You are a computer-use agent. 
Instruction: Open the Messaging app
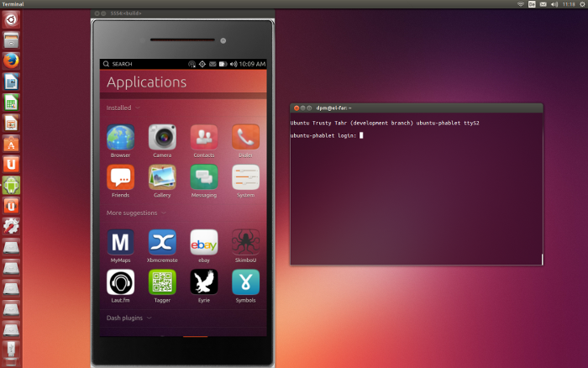204,177
